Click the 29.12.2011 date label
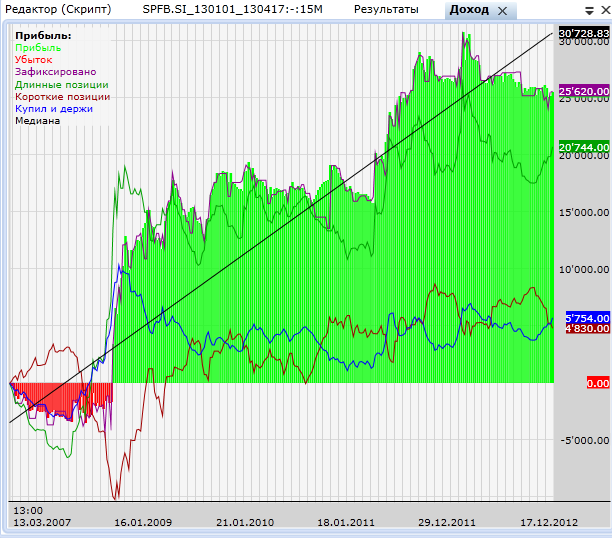612x538 pixels. (x=447, y=522)
